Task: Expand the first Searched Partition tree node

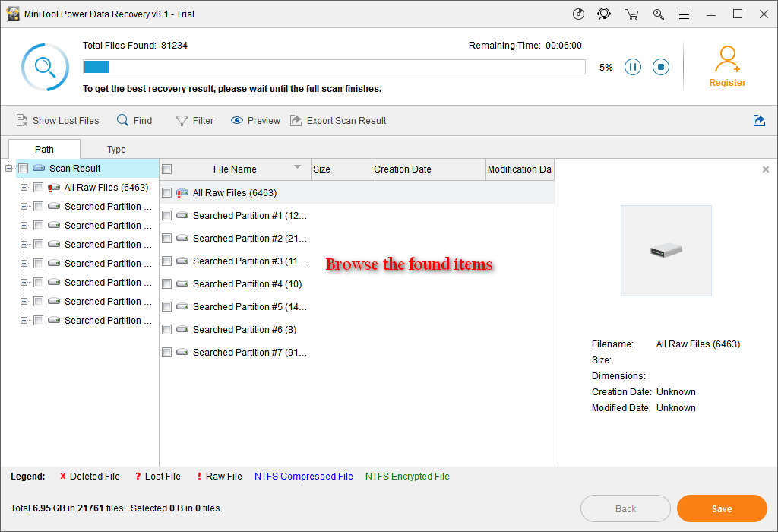Action: 24,207
